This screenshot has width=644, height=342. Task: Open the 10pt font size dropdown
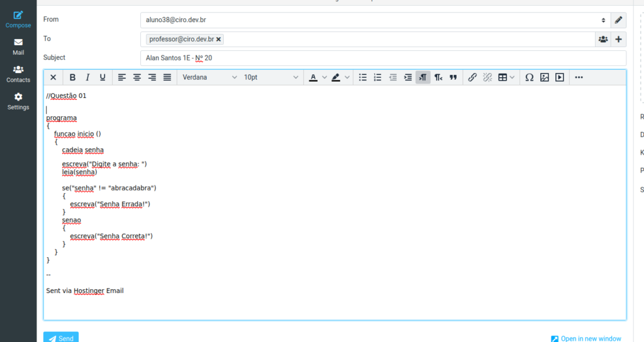pos(271,77)
